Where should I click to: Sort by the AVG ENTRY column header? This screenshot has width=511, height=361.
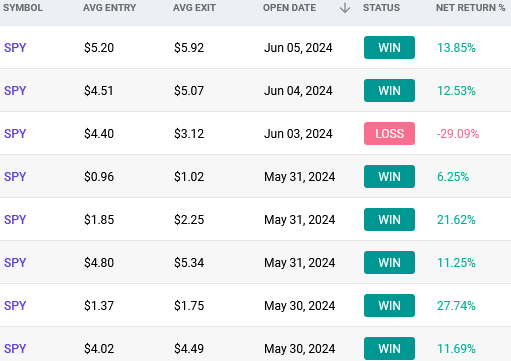109,8
